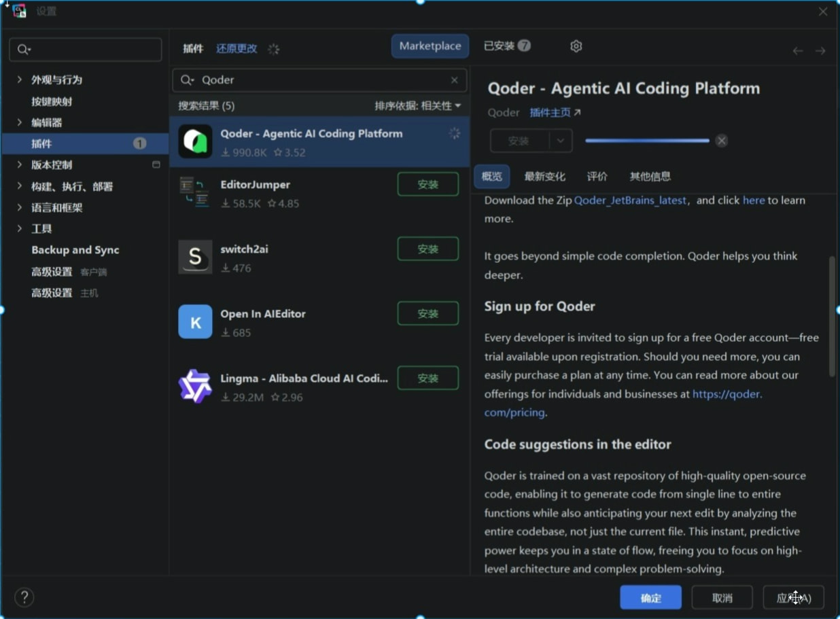
Task: Navigate back with the left arrow
Action: (x=798, y=51)
